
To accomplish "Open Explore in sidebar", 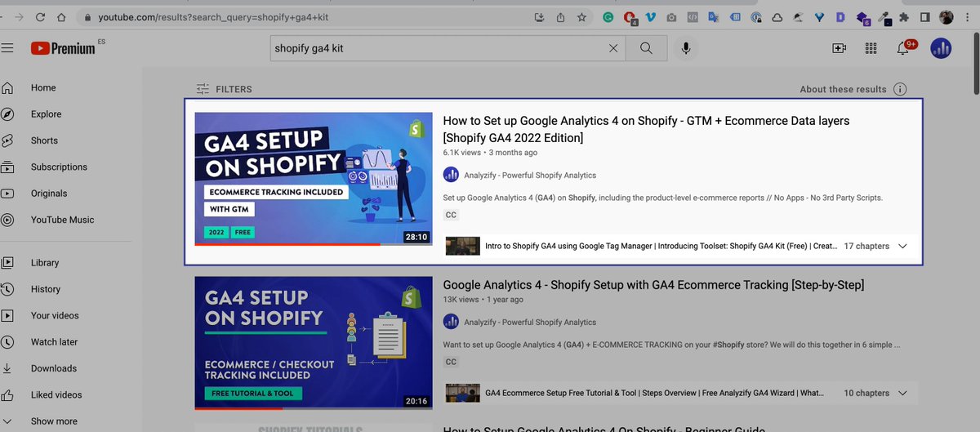I will 46,114.
